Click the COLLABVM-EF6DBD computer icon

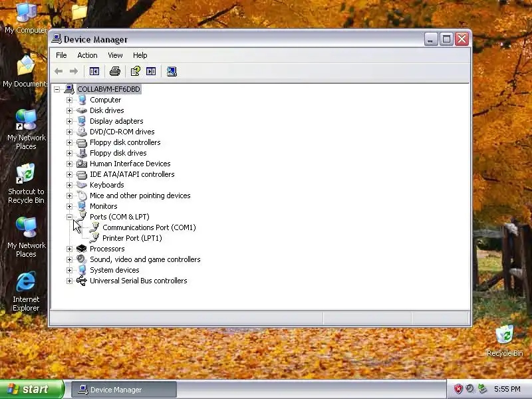(69, 89)
